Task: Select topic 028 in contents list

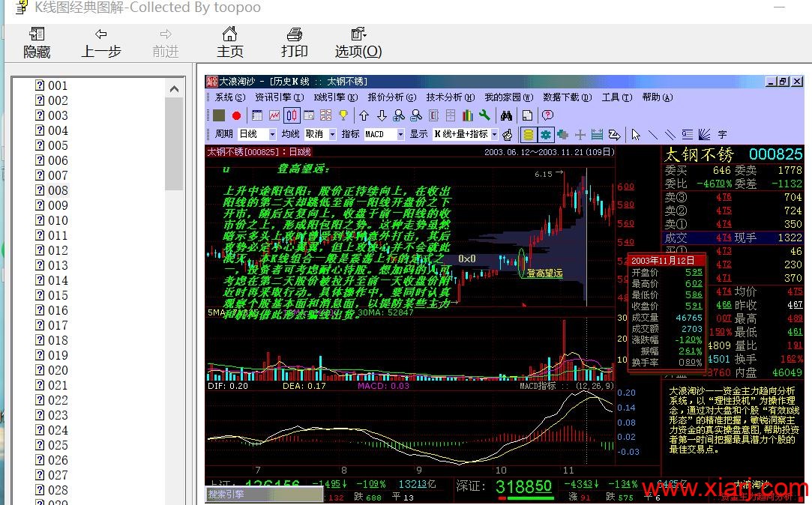Action: (x=52, y=490)
